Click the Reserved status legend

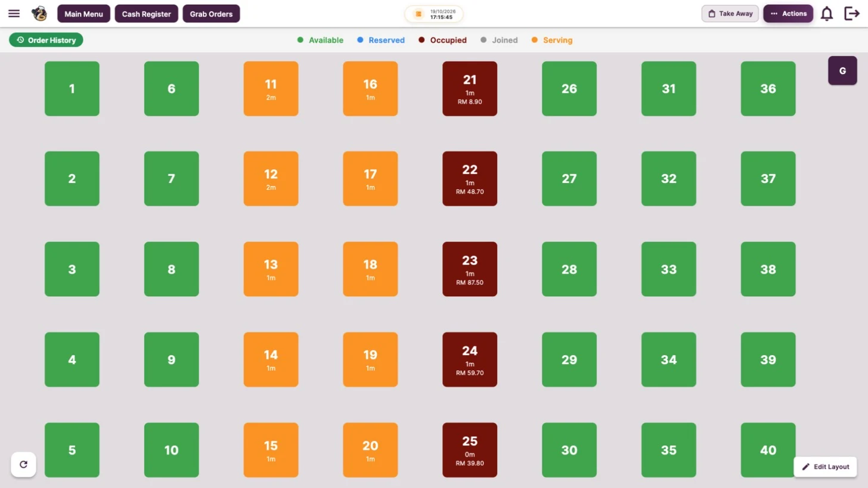[x=381, y=41]
